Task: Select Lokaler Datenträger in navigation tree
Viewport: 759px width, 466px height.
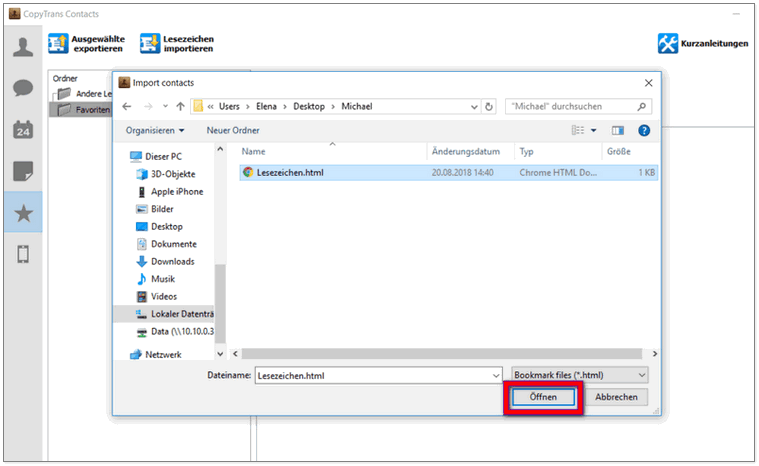Action: pyautogui.click(x=164, y=314)
